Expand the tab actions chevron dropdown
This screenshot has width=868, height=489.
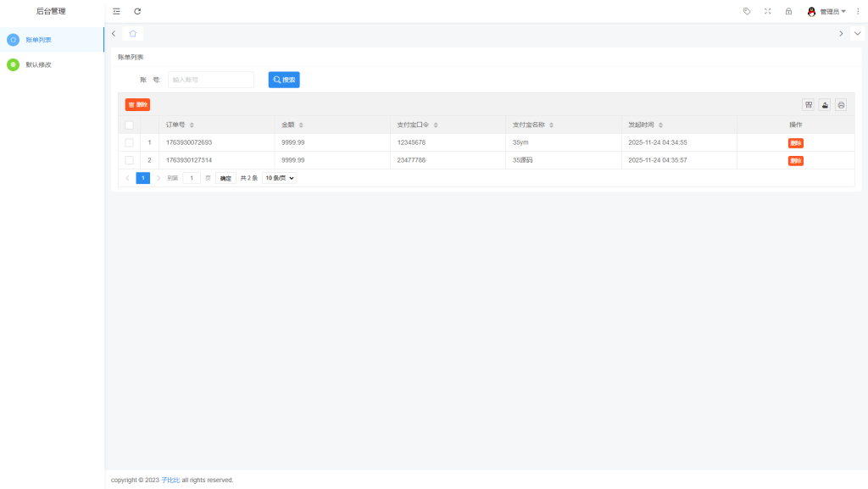[x=857, y=33]
